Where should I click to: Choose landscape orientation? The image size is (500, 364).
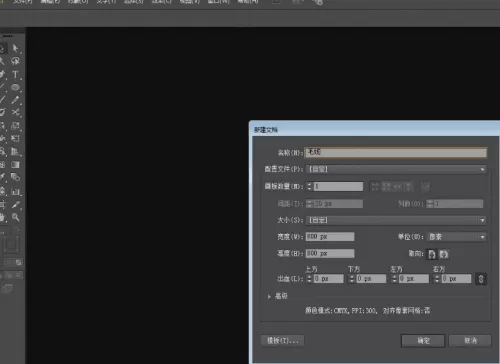point(443,254)
